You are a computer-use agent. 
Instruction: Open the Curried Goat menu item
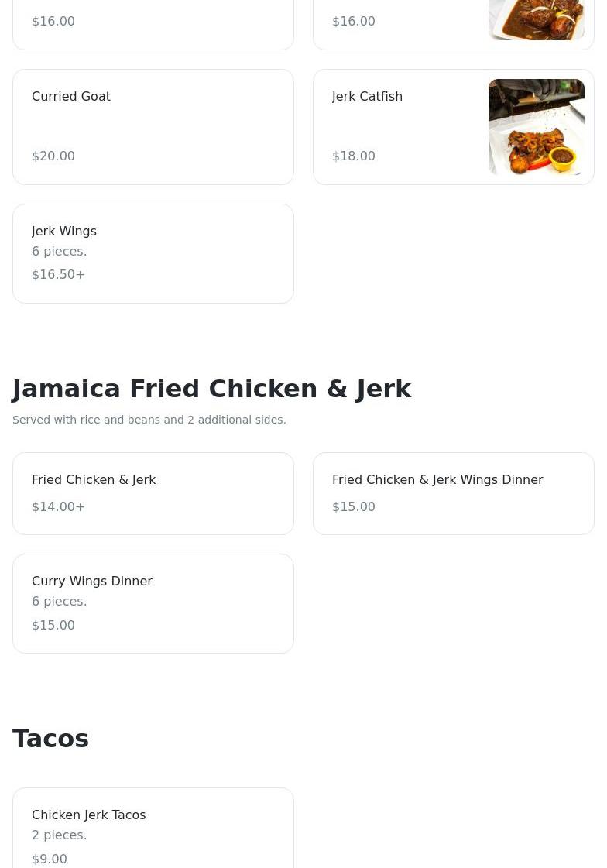(x=71, y=97)
